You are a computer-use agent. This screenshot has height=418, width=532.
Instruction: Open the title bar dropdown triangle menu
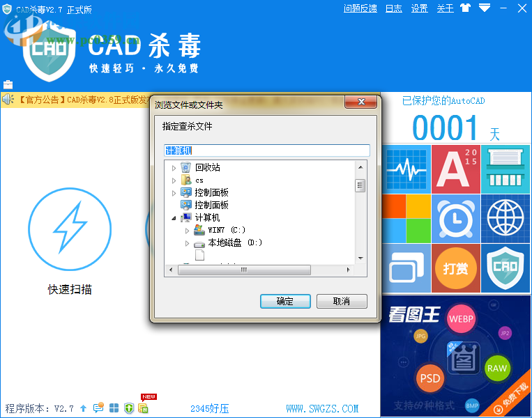(485, 8)
